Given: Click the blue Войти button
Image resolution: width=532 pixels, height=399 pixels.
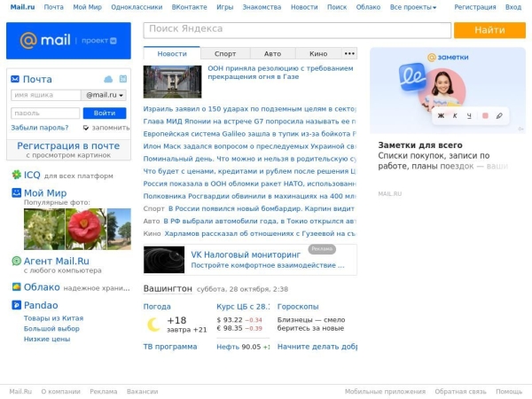Looking at the screenshot, I should click(105, 113).
